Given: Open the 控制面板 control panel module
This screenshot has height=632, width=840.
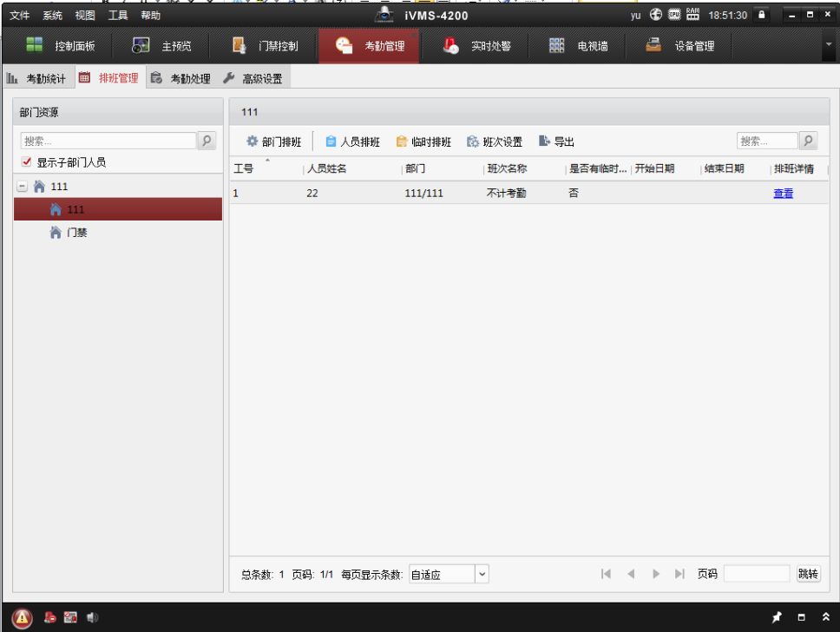Looking at the screenshot, I should tap(62, 46).
